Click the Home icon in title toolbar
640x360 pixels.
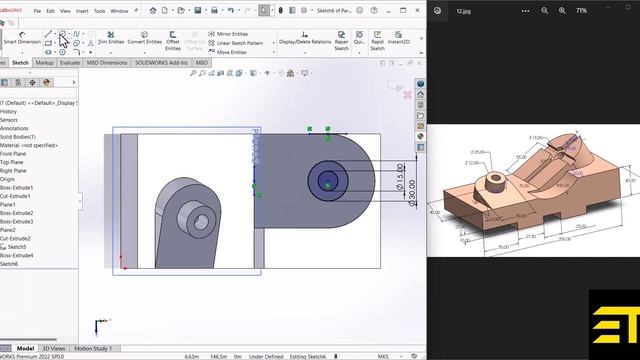pyautogui.click(x=153, y=11)
